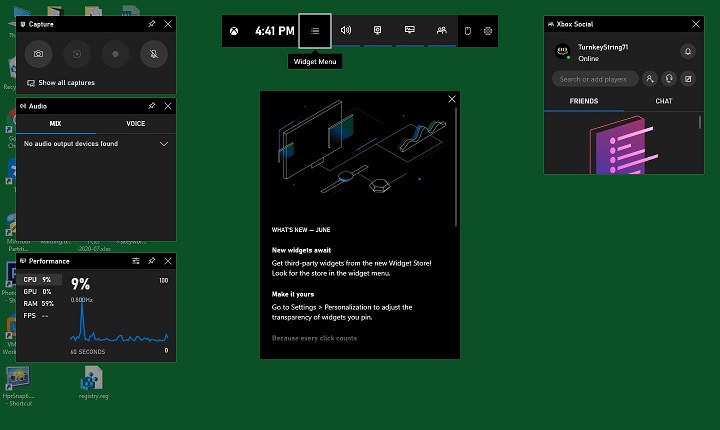The image size is (720, 430).
Task: Toggle the Xbox Social widget from Game Bar
Action: point(442,30)
